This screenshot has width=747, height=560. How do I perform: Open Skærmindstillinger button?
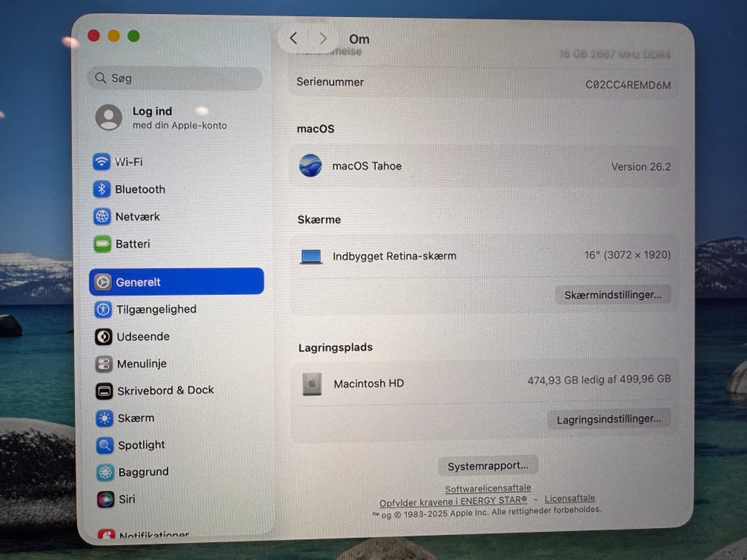tap(612, 295)
